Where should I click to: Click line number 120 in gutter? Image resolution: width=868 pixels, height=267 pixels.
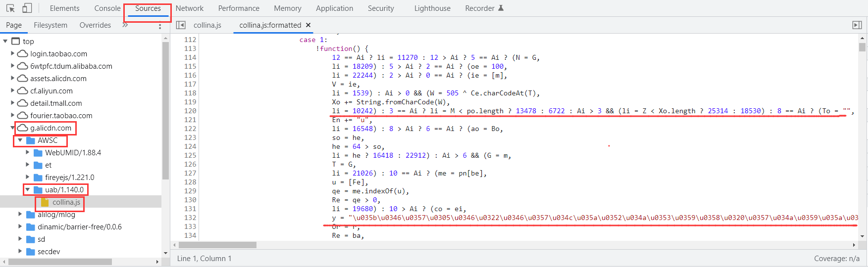(190, 111)
